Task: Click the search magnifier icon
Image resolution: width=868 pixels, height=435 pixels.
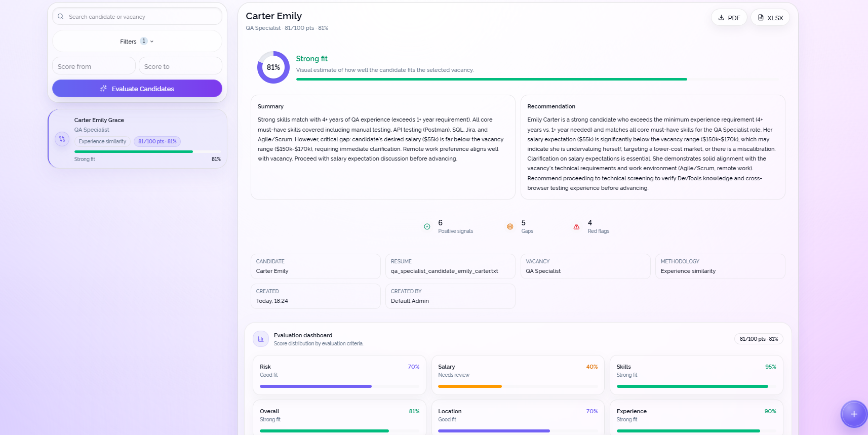Action: click(61, 17)
